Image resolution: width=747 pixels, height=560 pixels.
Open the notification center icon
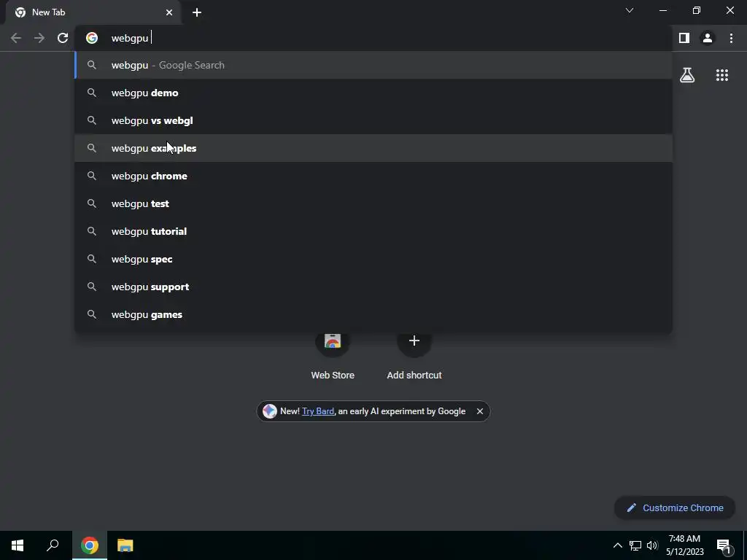pyautogui.click(x=724, y=545)
